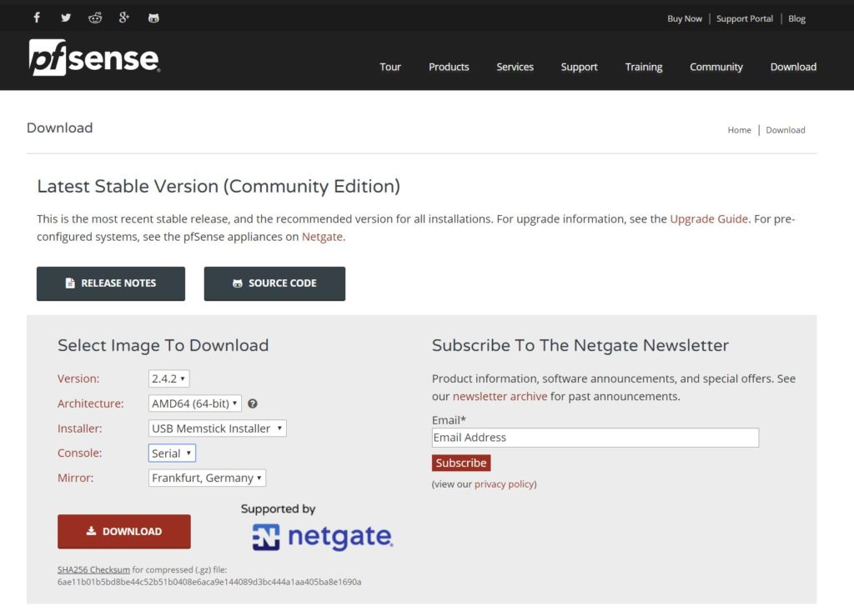Open the Architecture dropdown AMD64 (64-bit)
The width and height of the screenshot is (854, 616).
coord(195,403)
